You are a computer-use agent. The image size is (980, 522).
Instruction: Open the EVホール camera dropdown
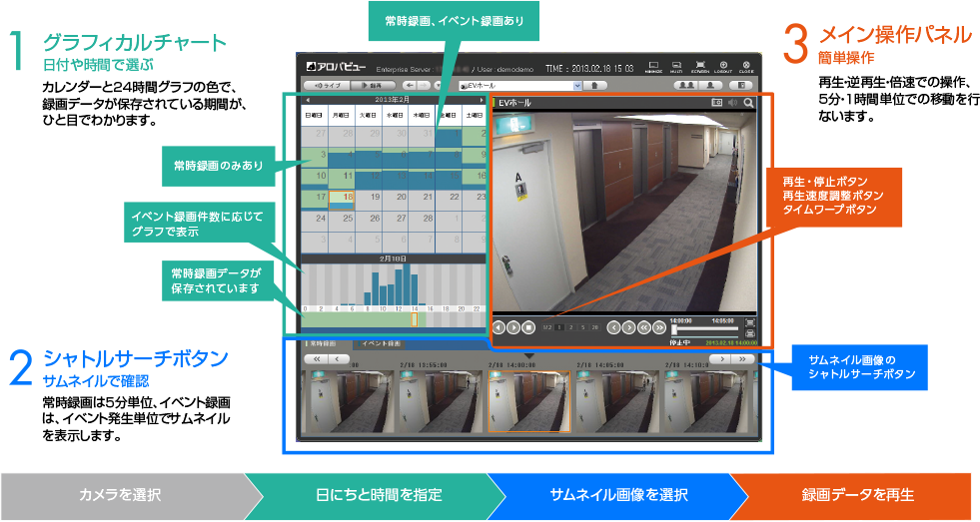click(577, 86)
